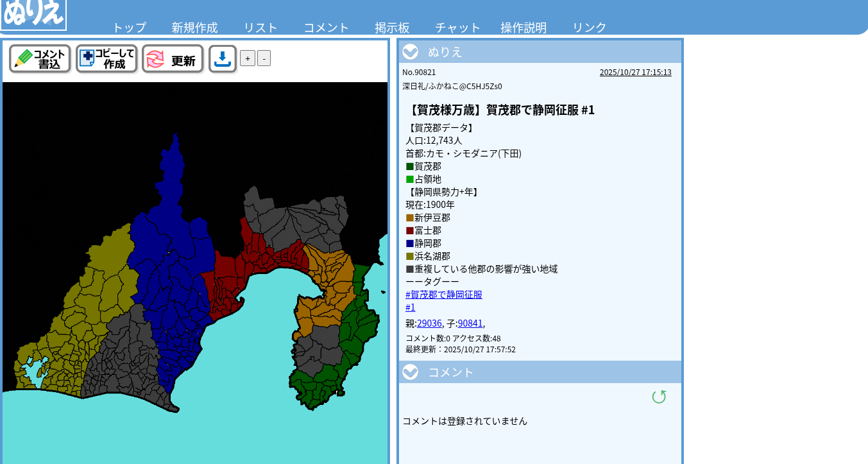Screen dimensions: 868x464
Task: Zoom in with the plus button
Action: pos(248,58)
